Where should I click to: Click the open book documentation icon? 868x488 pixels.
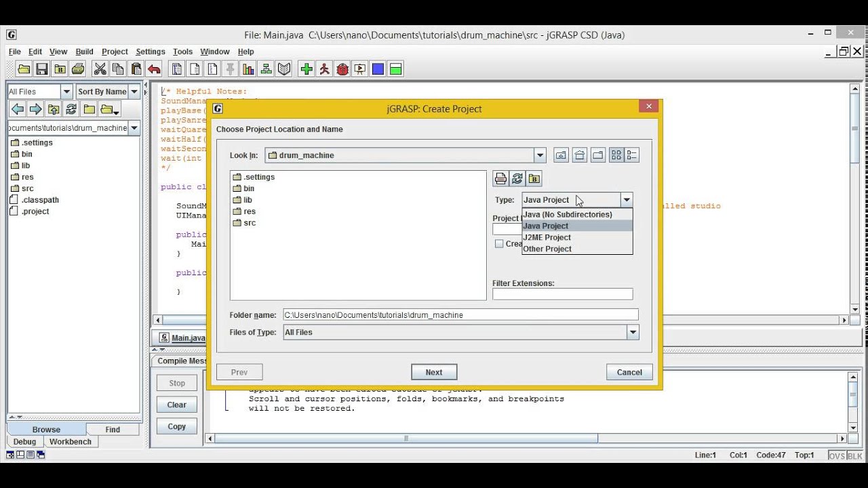[x=284, y=68]
